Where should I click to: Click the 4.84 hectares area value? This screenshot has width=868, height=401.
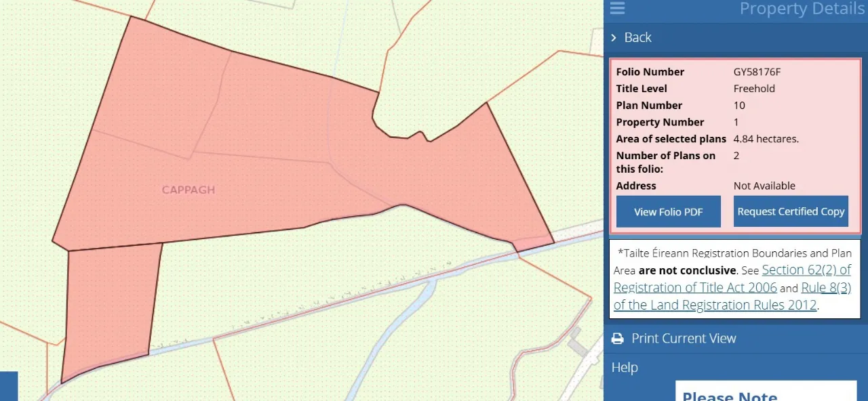[766, 139]
